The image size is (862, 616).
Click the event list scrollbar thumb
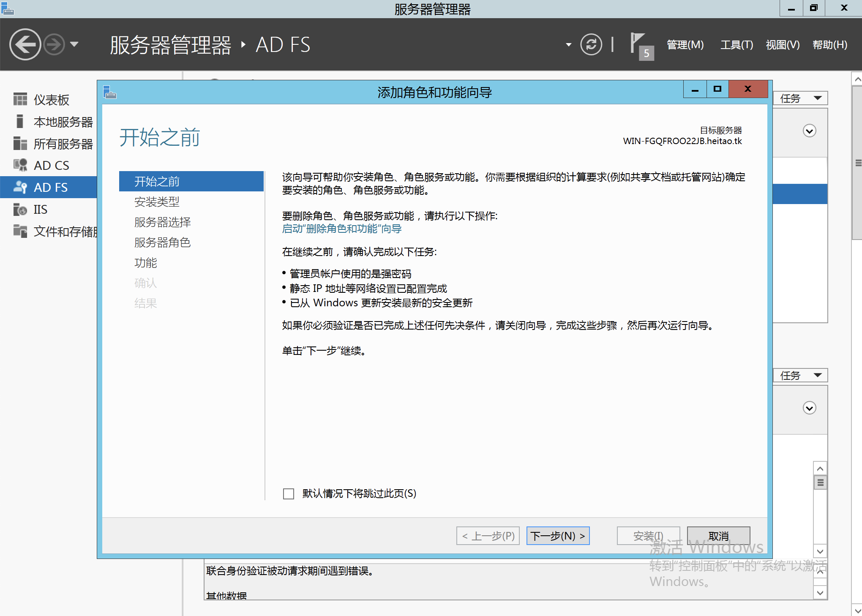click(820, 482)
